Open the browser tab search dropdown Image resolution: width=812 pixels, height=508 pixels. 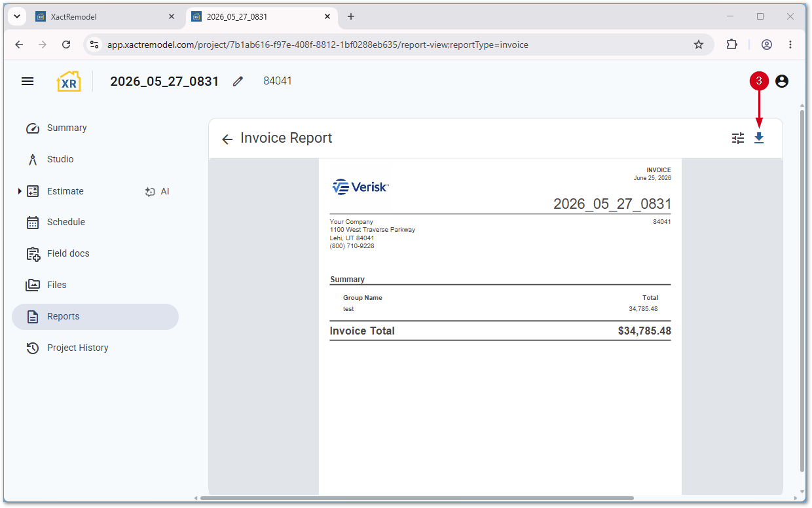pos(16,16)
